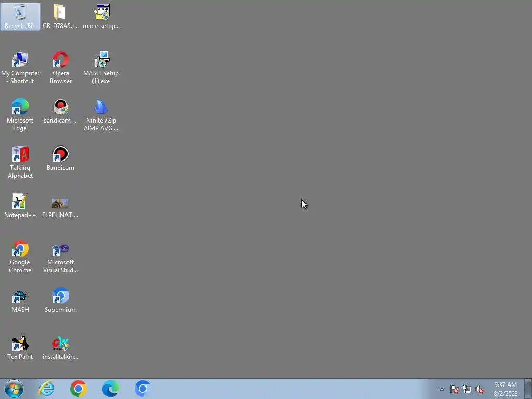Launch Microsoft Edge from the taskbar
532x399 pixels.
tap(111, 389)
